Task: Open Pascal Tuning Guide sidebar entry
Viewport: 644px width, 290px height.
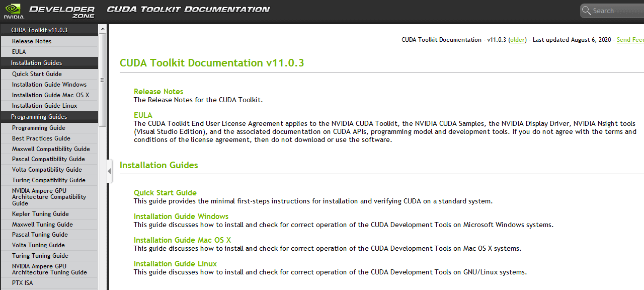Action: (x=49, y=235)
